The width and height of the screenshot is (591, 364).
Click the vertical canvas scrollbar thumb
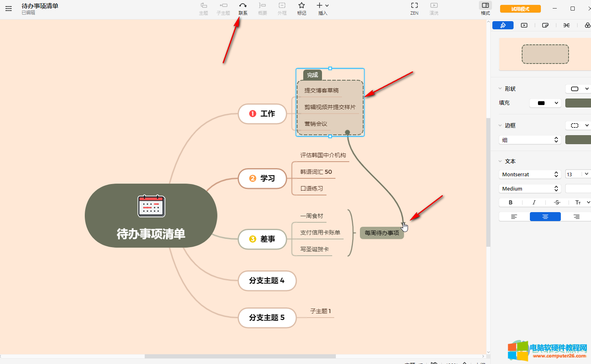coord(488,182)
